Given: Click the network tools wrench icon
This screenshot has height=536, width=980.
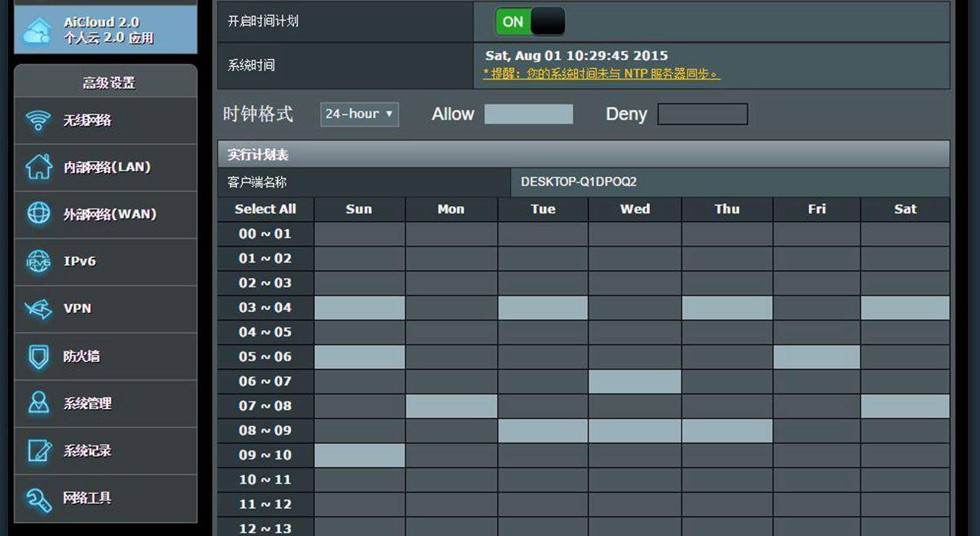Looking at the screenshot, I should click(38, 498).
